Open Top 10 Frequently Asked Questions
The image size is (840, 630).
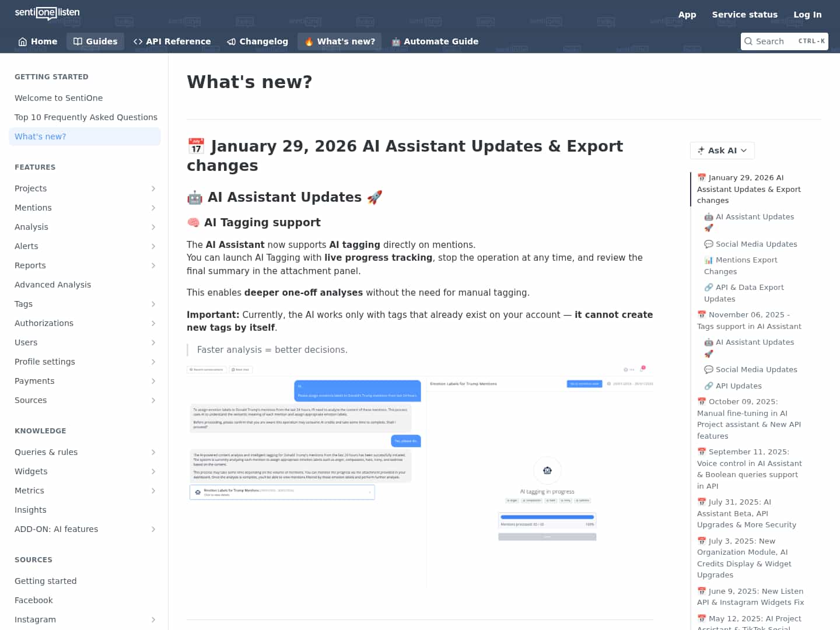tap(86, 117)
